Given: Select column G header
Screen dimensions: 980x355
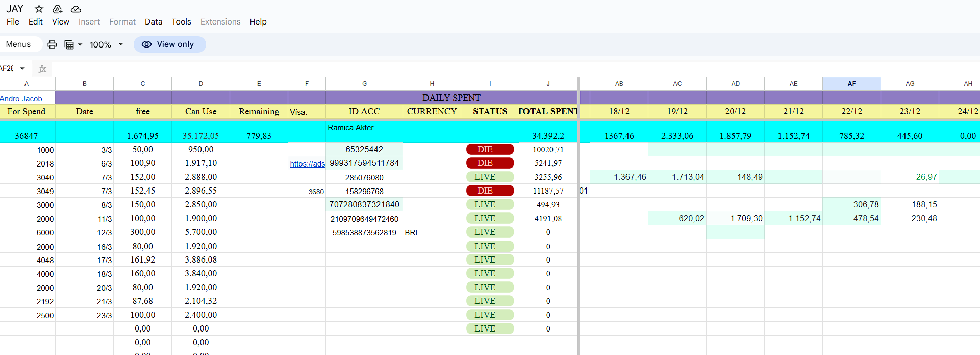Looking at the screenshot, I should tap(364, 84).
